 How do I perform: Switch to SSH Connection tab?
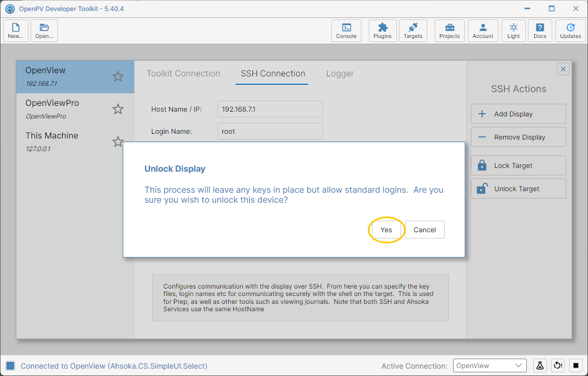(x=272, y=74)
